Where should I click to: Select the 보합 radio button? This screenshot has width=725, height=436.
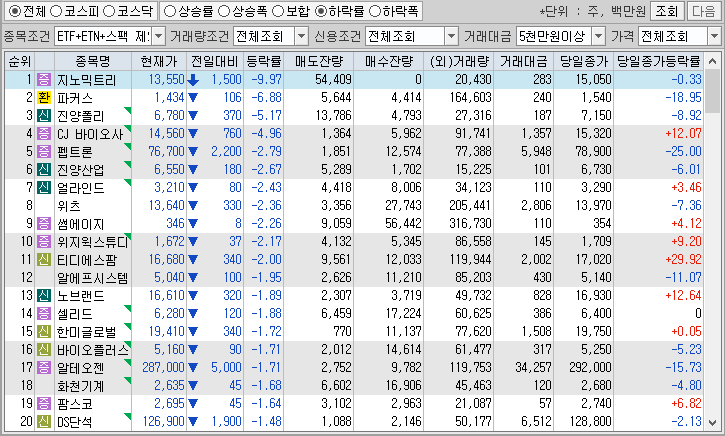(x=278, y=11)
